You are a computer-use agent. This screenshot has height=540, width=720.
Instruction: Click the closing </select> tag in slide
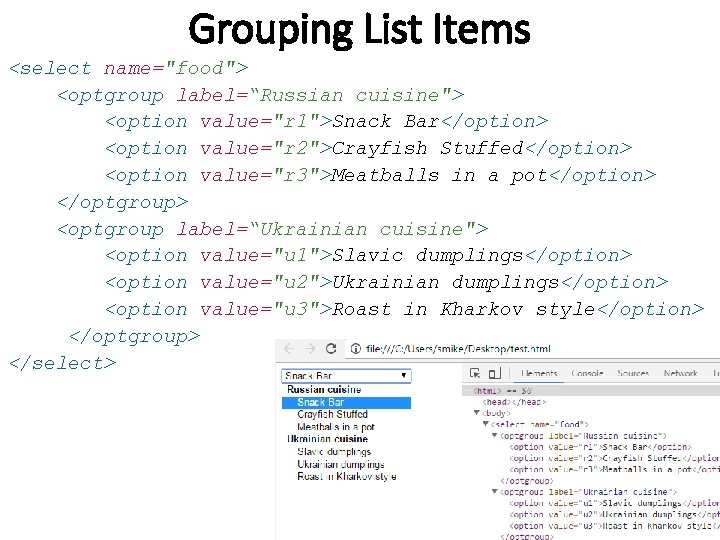click(63, 363)
